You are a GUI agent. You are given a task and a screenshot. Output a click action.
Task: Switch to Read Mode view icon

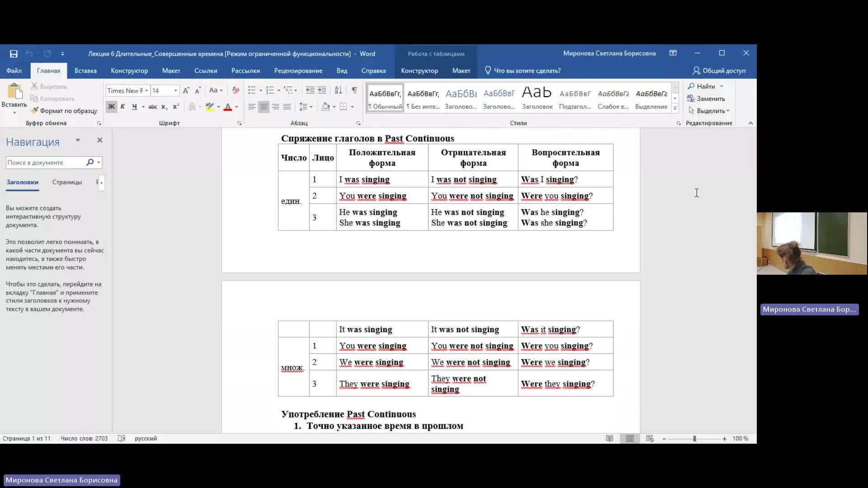pyautogui.click(x=609, y=438)
